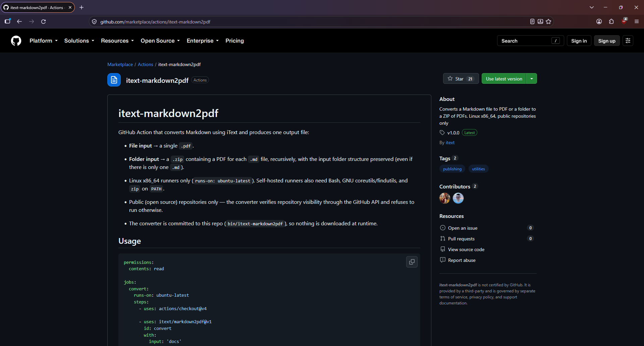Image resolution: width=644 pixels, height=346 pixels.
Task: Click the second contributor avatar
Action: (458, 198)
